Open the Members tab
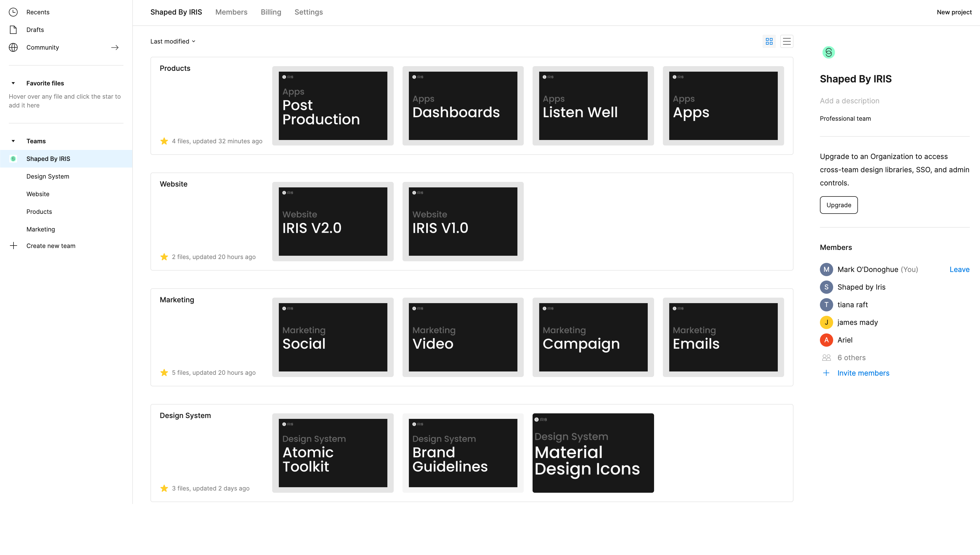The width and height of the screenshot is (980, 555). click(x=231, y=12)
